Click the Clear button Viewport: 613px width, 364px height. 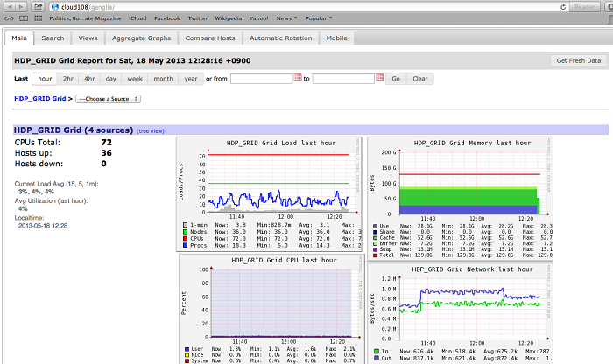point(420,79)
